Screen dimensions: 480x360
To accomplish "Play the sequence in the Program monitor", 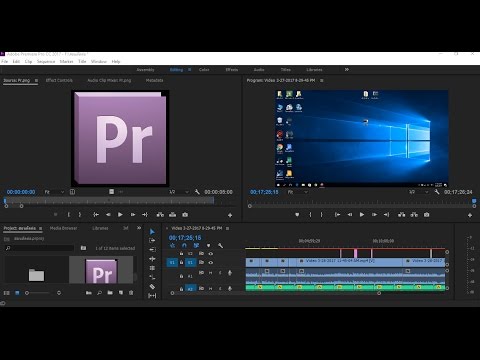I will 362,215.
